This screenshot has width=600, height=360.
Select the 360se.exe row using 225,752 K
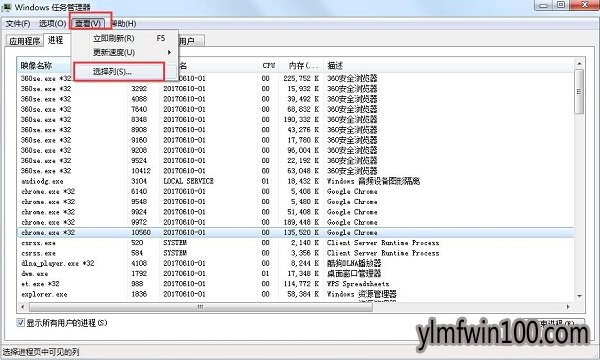[295, 78]
